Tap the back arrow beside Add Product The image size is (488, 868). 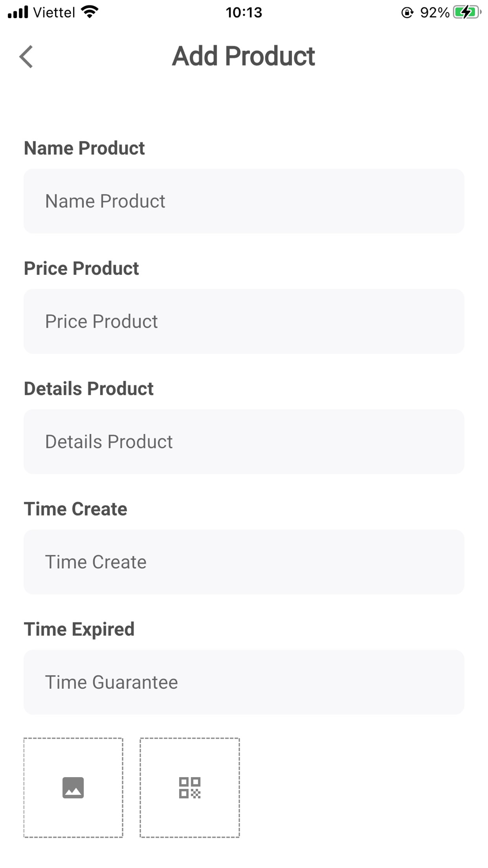click(26, 57)
